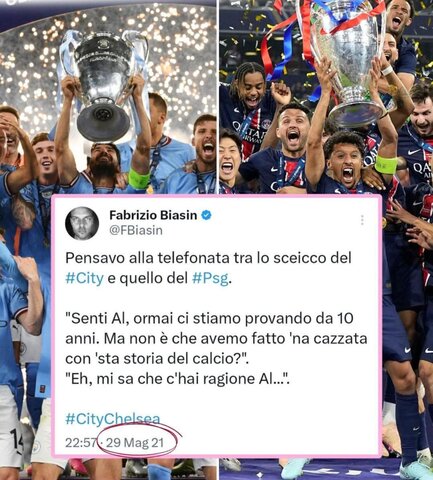
Task: Click the Champions League trophy in left photo
Action: click(104, 85)
